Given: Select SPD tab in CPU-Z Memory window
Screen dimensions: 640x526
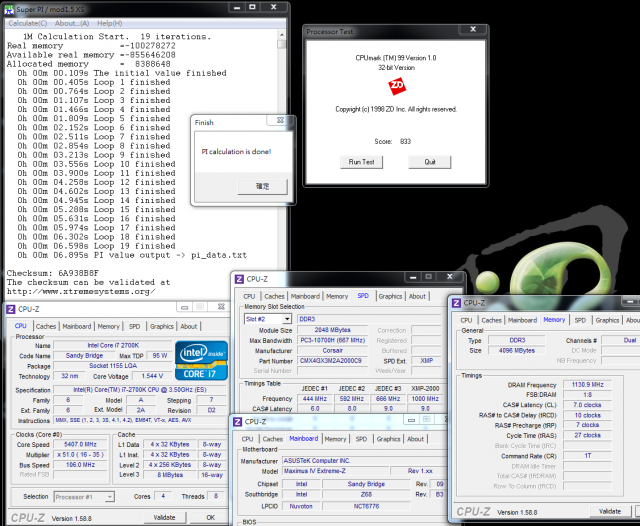Looking at the screenshot, I should (580, 320).
